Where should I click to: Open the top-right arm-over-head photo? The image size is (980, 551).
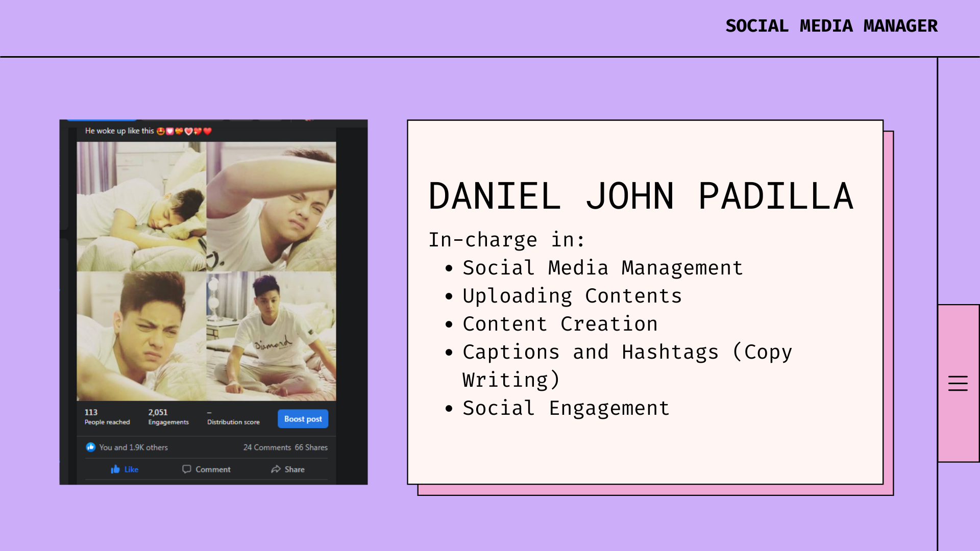tap(271, 207)
